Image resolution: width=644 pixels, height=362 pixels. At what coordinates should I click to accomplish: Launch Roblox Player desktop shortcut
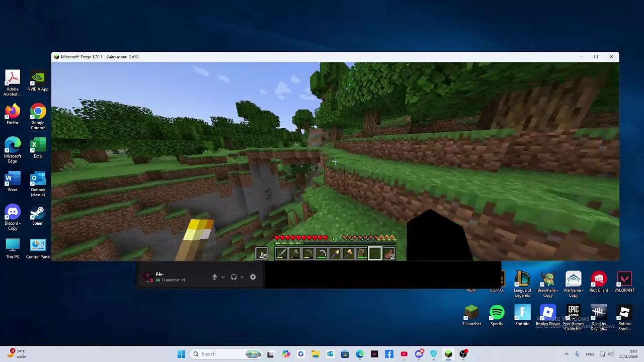click(548, 315)
